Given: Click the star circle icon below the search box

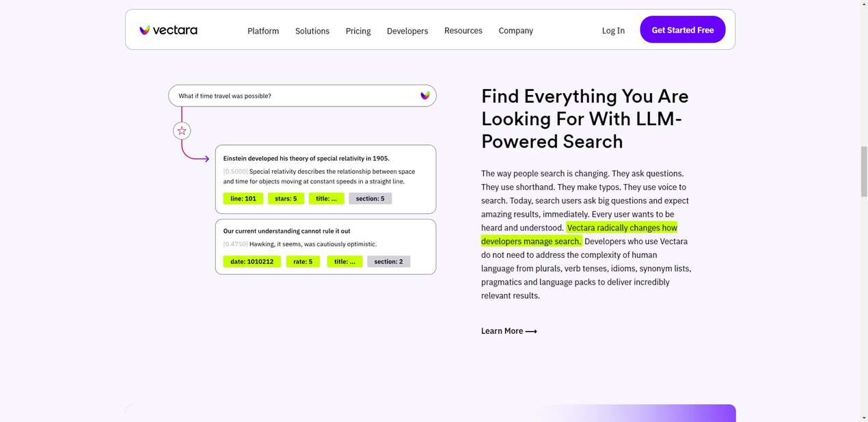Looking at the screenshot, I should pyautogui.click(x=182, y=131).
